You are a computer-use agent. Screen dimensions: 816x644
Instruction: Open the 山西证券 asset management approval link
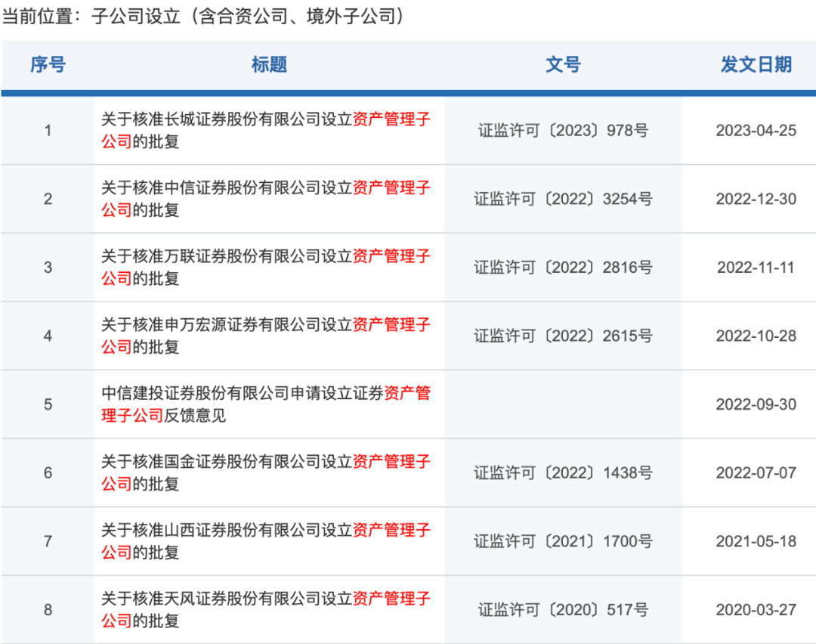[266, 541]
